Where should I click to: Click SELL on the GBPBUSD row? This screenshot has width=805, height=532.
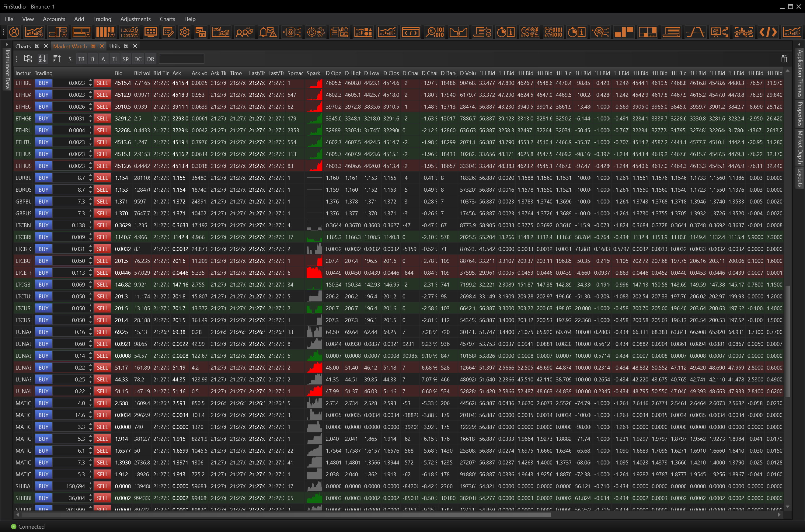tap(102, 202)
